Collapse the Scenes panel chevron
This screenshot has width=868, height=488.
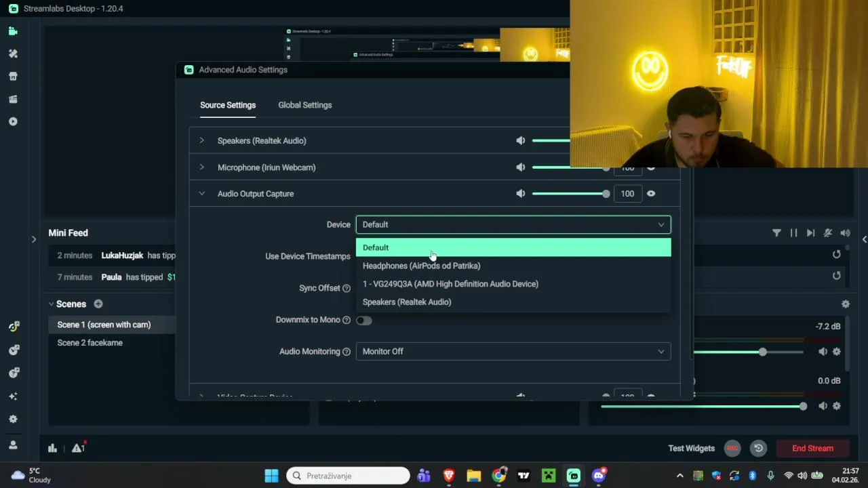coord(51,304)
